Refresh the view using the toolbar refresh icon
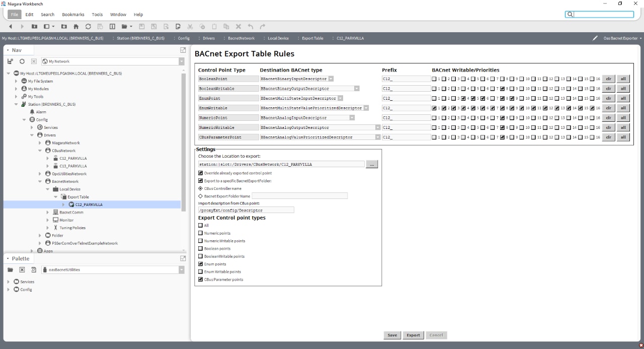644x349 pixels. 88,26
